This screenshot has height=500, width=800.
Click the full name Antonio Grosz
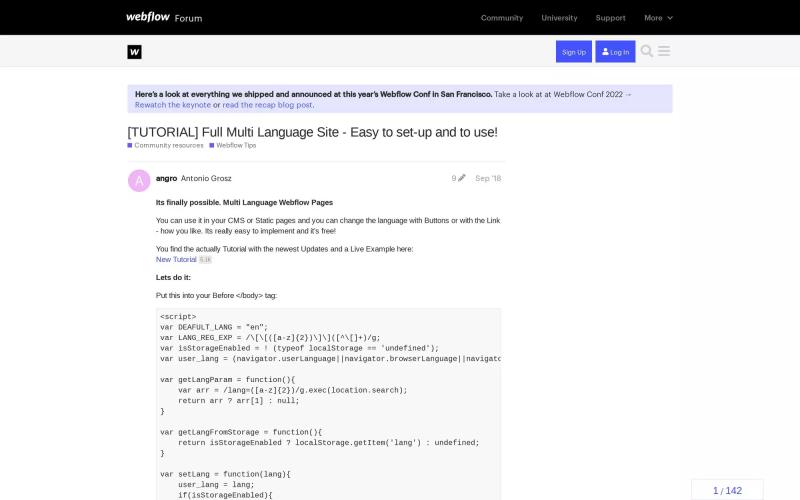[x=206, y=178]
